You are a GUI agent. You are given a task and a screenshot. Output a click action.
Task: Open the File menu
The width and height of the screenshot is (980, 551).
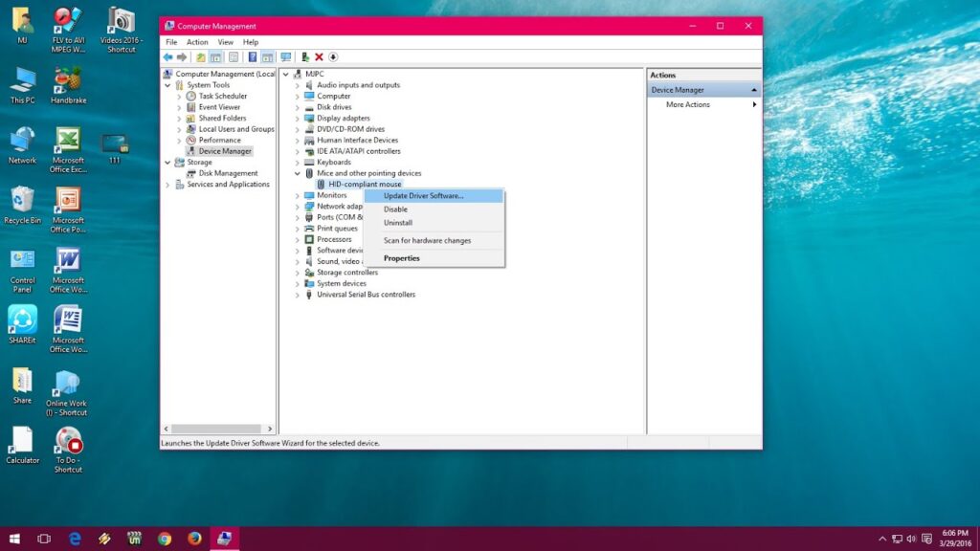point(171,42)
